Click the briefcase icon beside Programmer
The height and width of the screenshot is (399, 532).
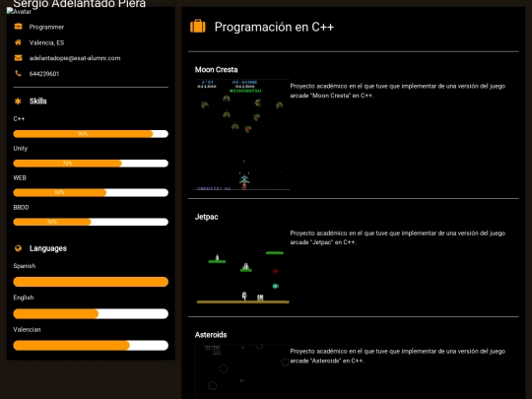(19, 27)
